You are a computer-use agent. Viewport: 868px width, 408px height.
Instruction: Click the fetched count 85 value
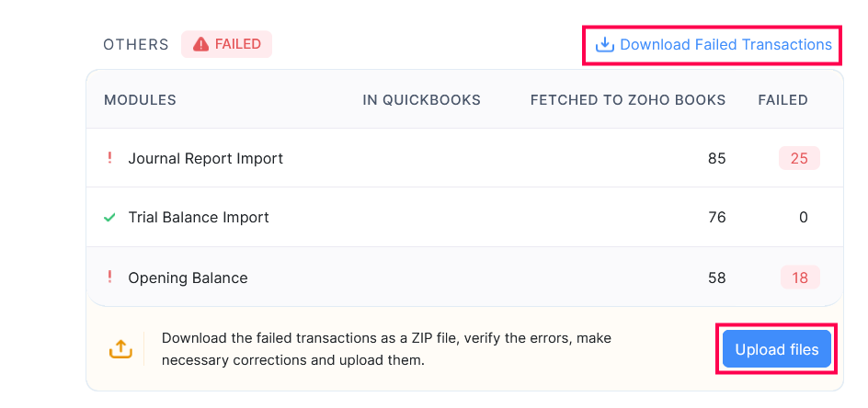click(716, 158)
